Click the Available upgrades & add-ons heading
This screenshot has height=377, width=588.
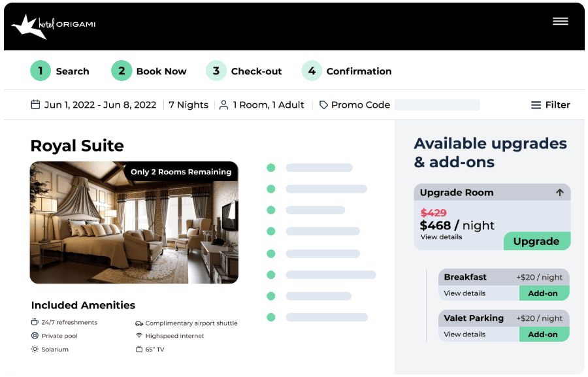(x=491, y=153)
